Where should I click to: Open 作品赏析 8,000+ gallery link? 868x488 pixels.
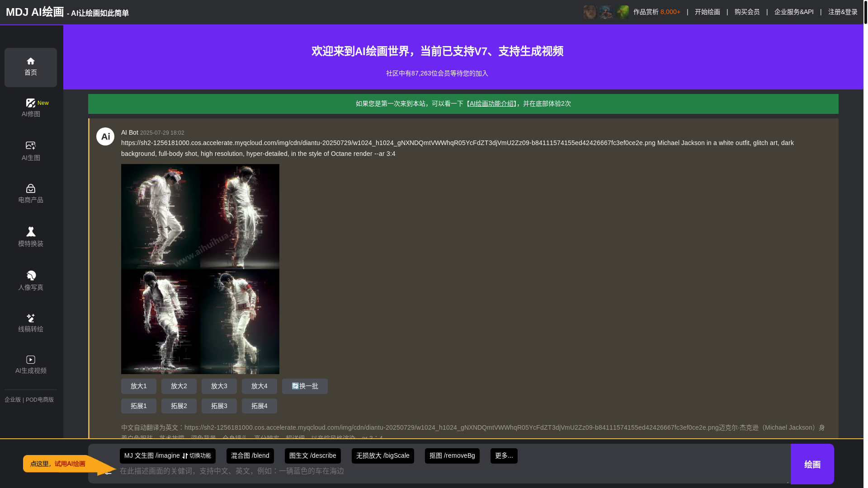click(657, 12)
